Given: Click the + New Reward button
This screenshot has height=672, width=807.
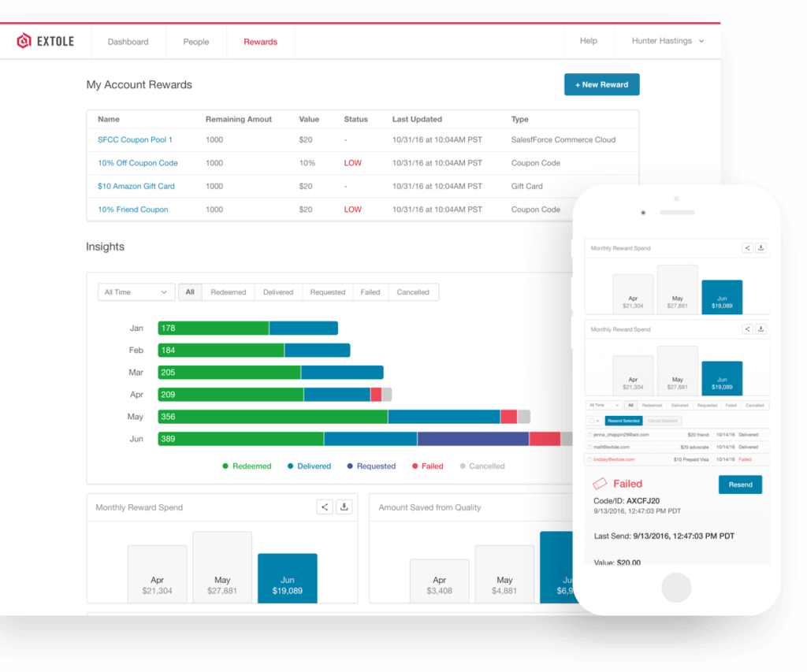Looking at the screenshot, I should point(601,84).
